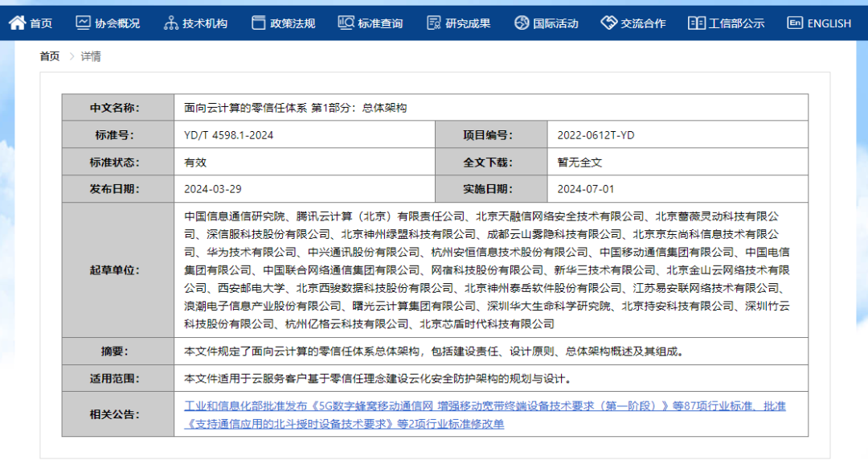The width and height of the screenshot is (868, 469).
Task: Open the 研究成果 menu
Action: [468, 23]
